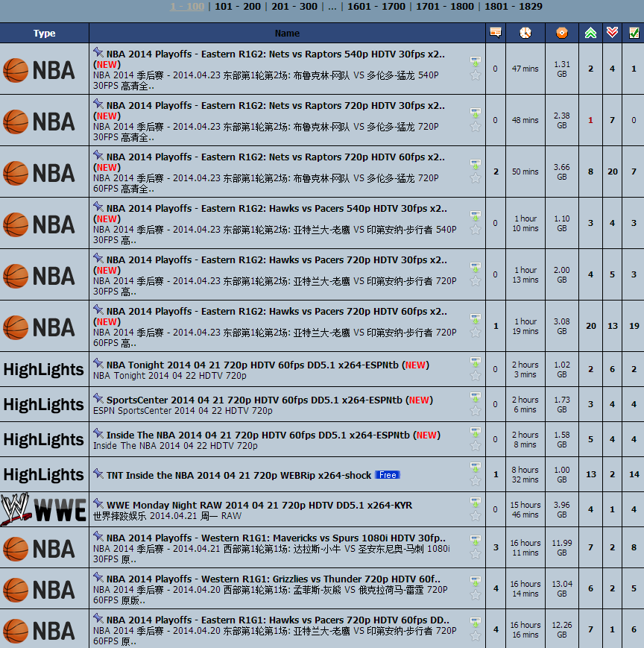Bookmark star for NBA Tonight
The image size is (644, 648).
pyautogui.click(x=476, y=376)
